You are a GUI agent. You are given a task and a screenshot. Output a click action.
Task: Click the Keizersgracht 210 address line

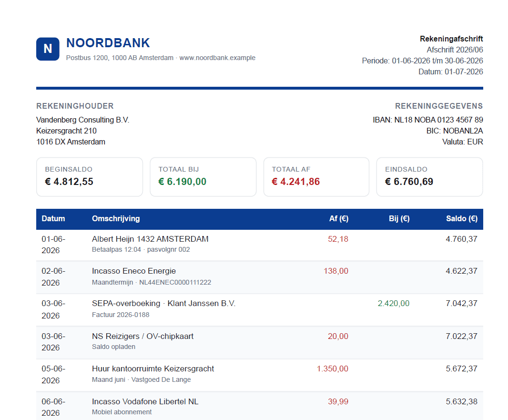(66, 131)
